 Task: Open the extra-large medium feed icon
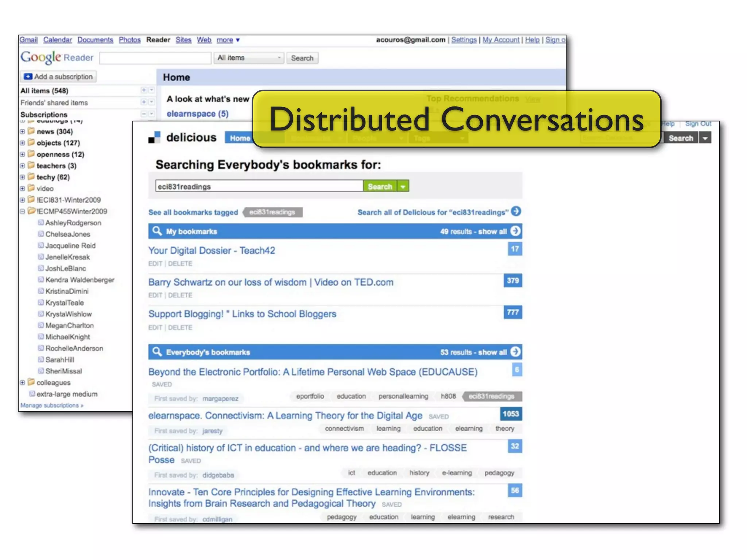click(x=32, y=394)
